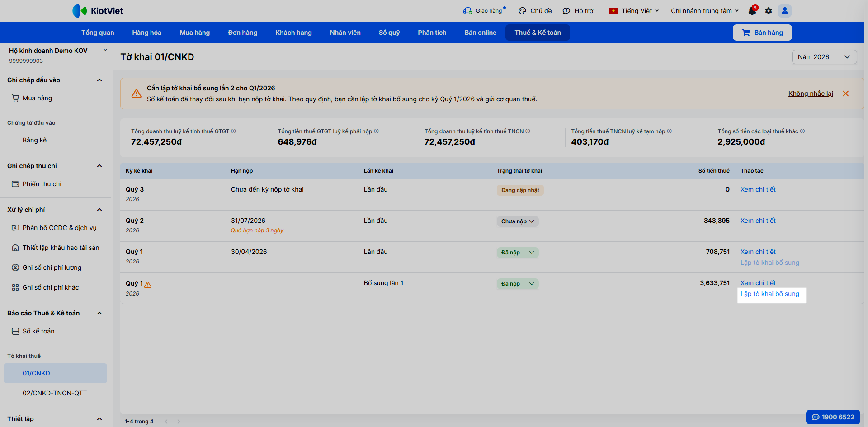View details for Quý 1 Lần đầu declaration

(758, 252)
